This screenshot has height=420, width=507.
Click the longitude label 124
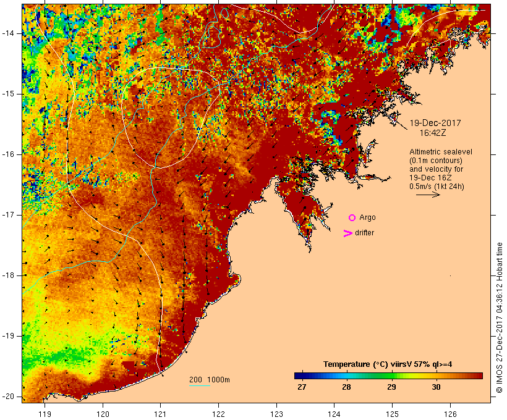[334, 414]
